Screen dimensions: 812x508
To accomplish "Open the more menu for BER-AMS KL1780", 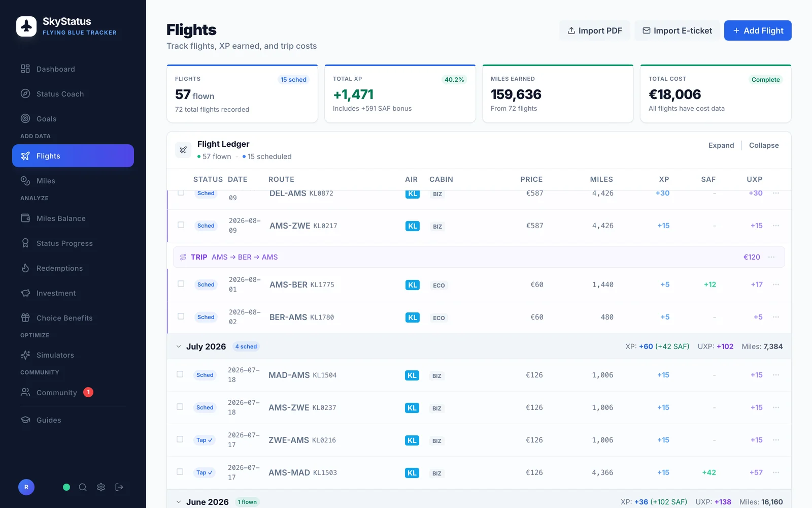I will [776, 317].
